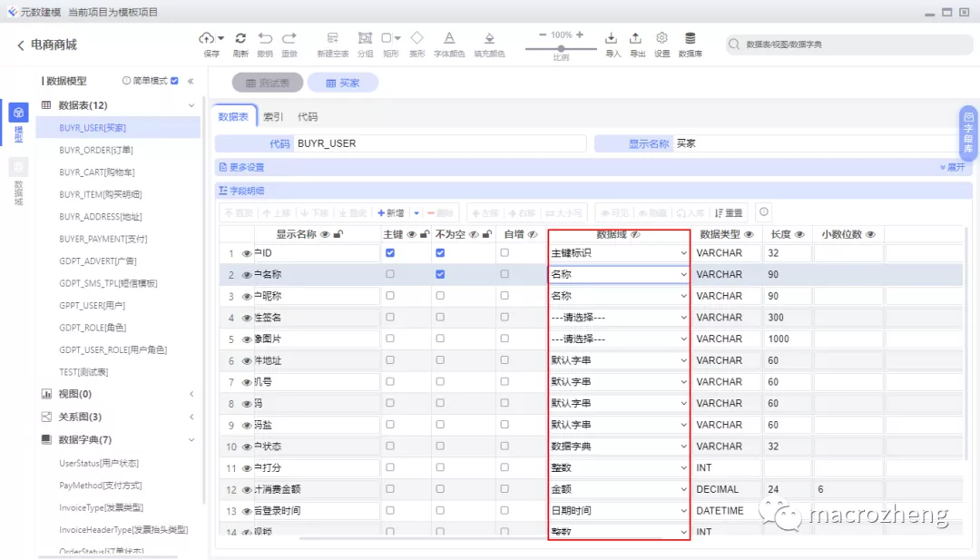This screenshot has width=980, height=560.
Task: Uncheck 不为空 checkbox in row 2
Action: click(440, 274)
